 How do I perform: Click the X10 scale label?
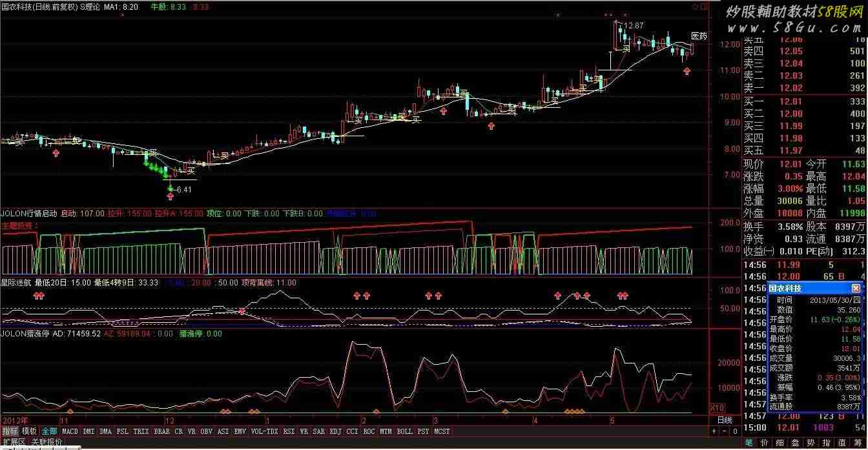717,407
